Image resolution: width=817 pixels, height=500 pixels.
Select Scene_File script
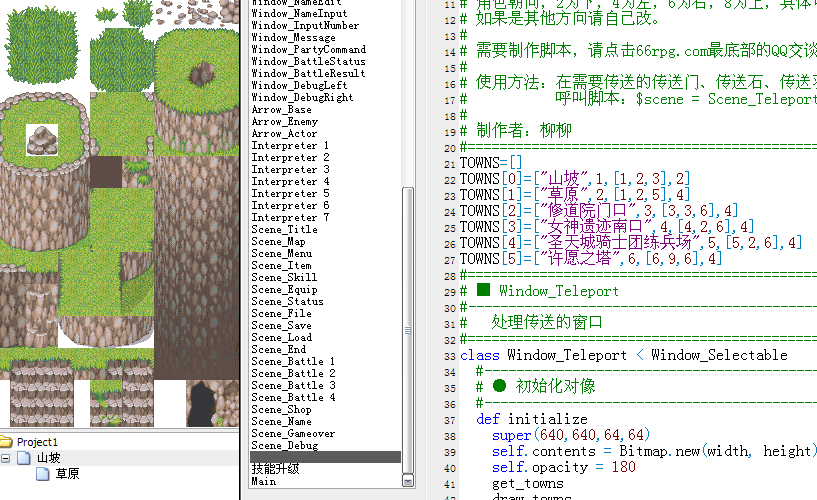click(281, 313)
